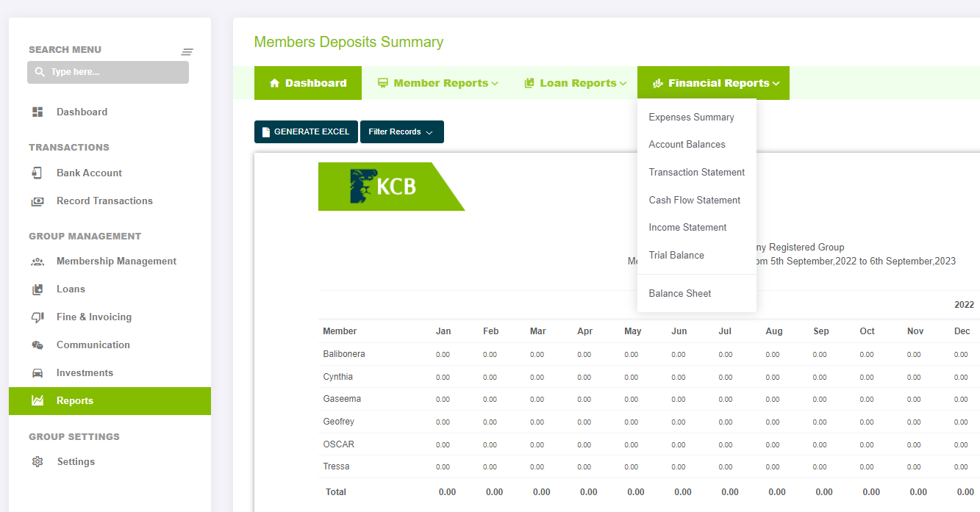Viewport: 980px width, 512px height.
Task: Open Fine & Invoicing sidebar link
Action: pos(94,317)
